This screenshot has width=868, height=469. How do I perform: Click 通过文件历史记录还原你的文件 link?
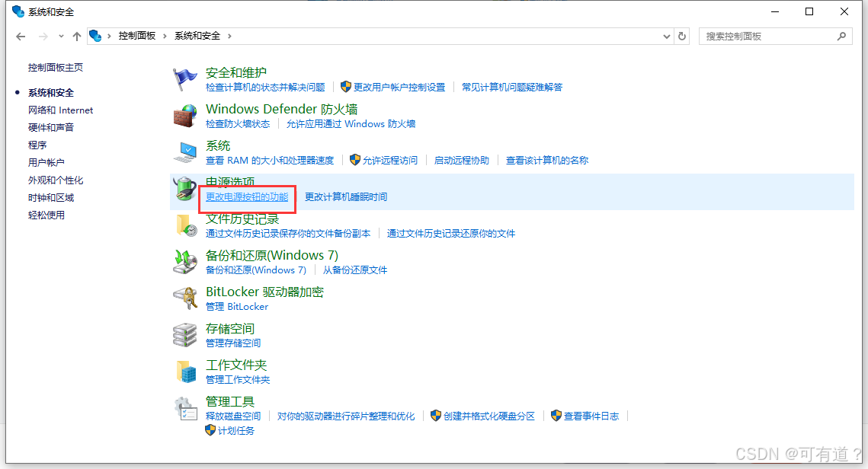click(x=450, y=234)
